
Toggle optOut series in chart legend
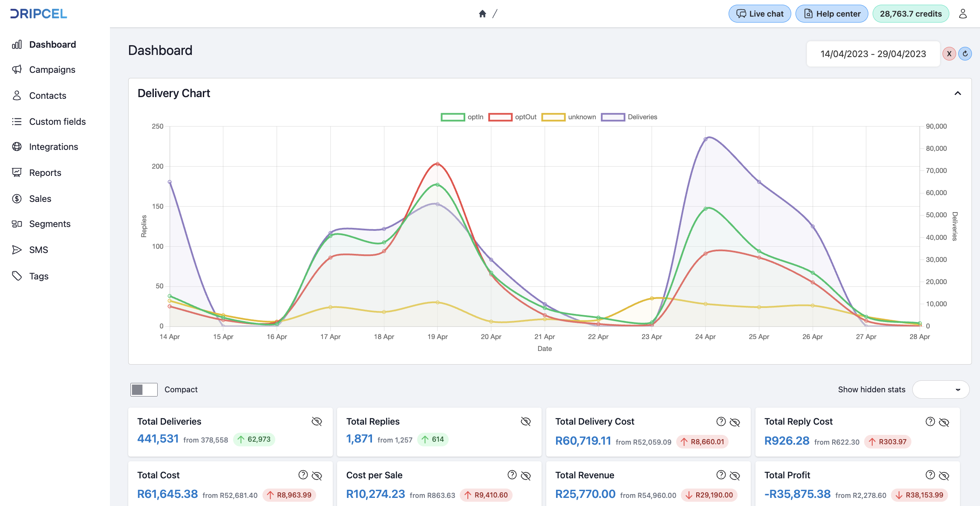click(513, 117)
